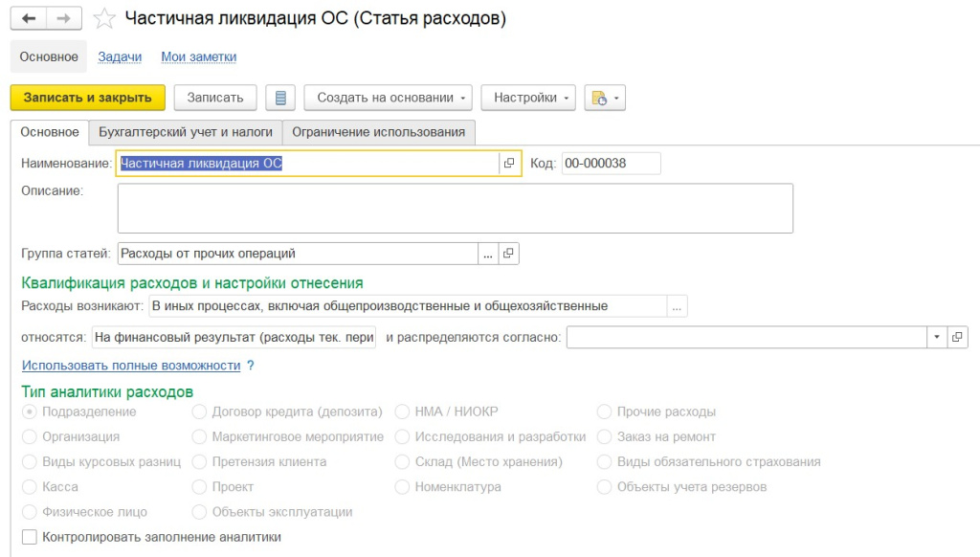
Task: Click the Записать button
Action: click(215, 98)
